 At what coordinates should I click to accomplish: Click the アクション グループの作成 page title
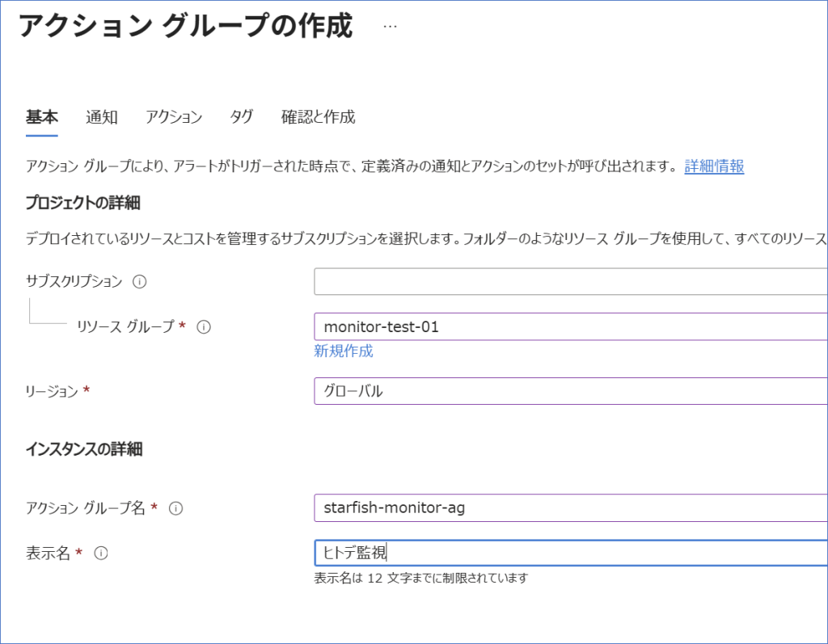tap(185, 27)
